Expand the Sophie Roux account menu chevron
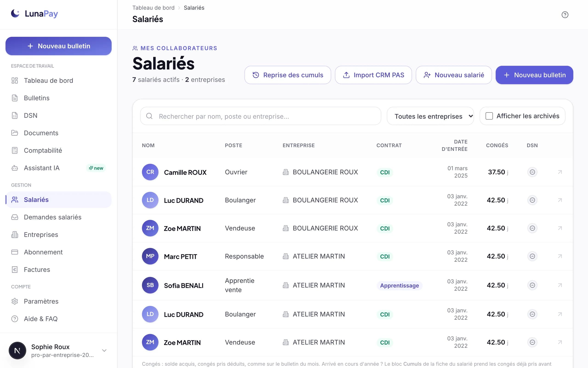The width and height of the screenshot is (588, 368). click(104, 351)
